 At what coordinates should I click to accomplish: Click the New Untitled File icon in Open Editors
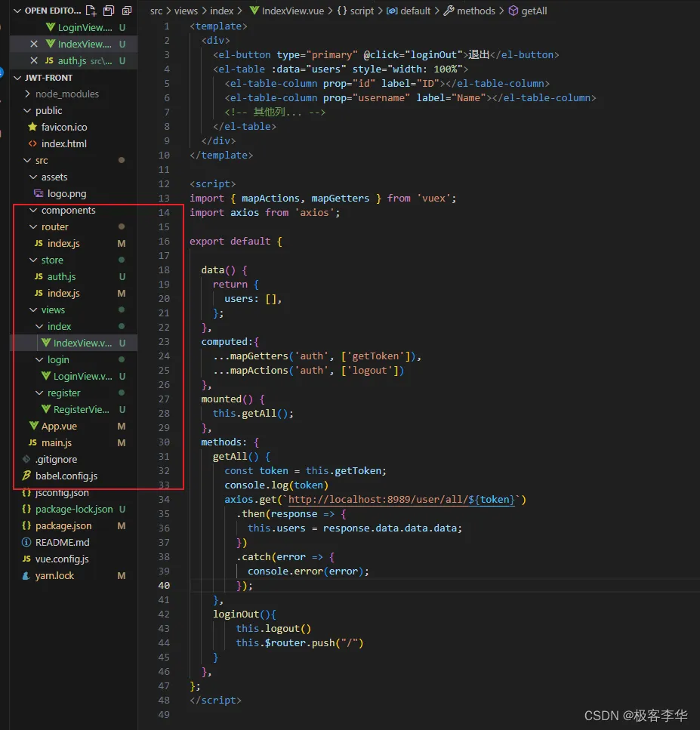click(x=91, y=11)
